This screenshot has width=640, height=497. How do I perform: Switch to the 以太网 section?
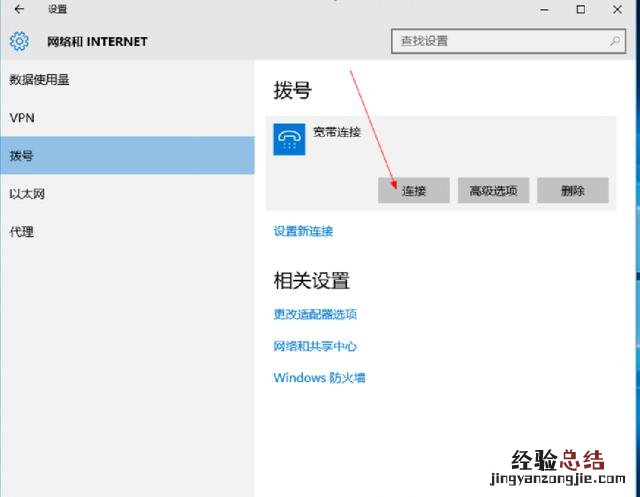tap(27, 194)
